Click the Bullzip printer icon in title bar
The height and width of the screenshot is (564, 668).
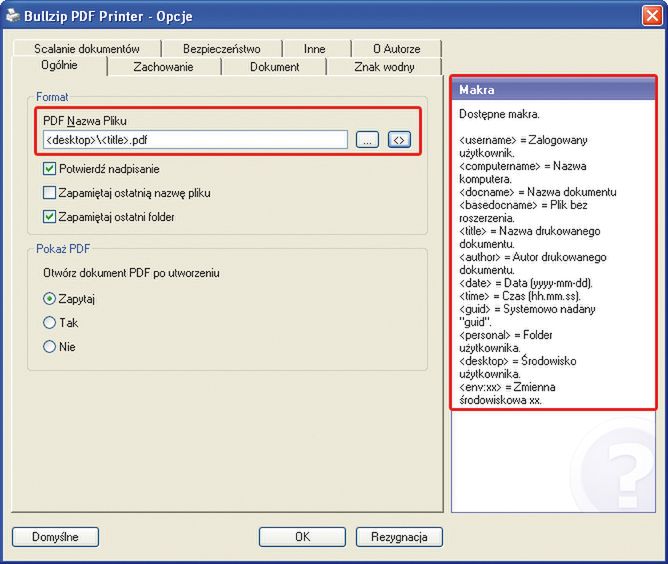[13, 16]
